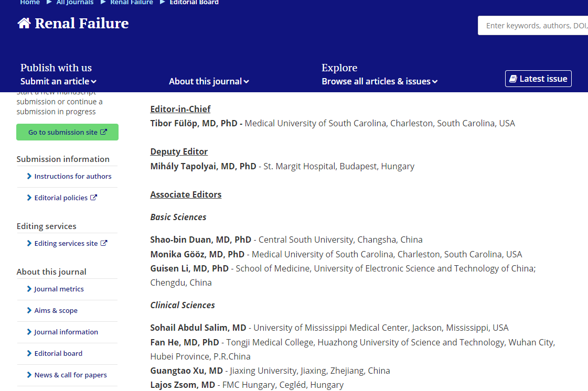Open All Journals breadcrumb link
The image size is (588, 391).
coord(75,3)
